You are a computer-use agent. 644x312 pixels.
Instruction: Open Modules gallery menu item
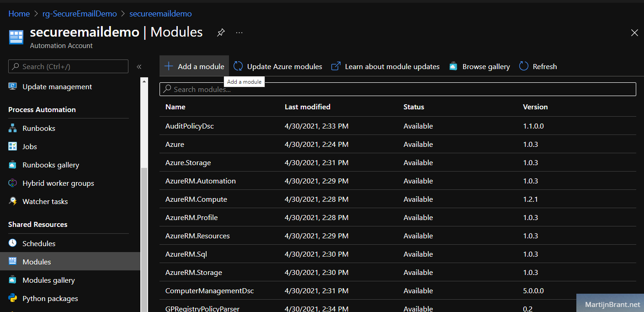70,280
